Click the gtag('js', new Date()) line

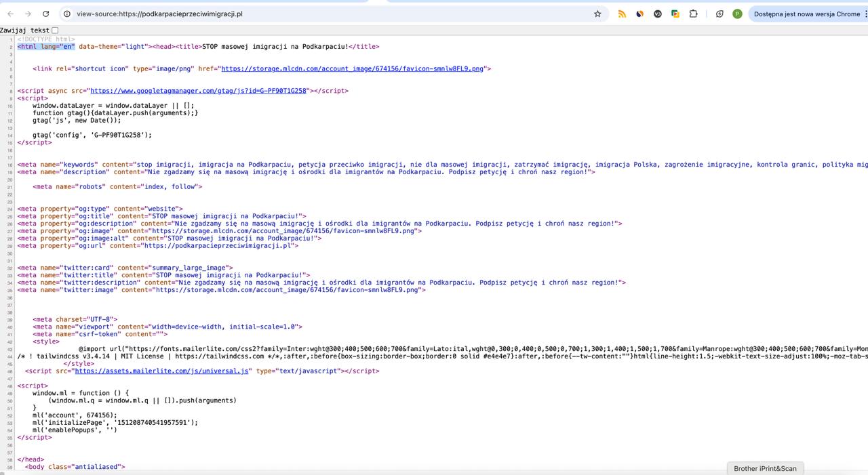(x=77, y=121)
